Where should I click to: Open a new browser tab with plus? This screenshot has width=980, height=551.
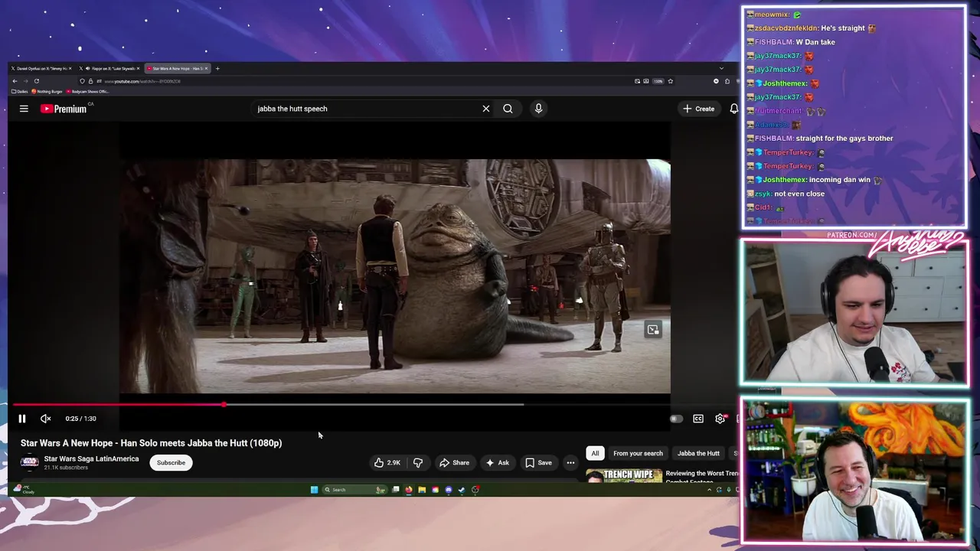(x=217, y=68)
